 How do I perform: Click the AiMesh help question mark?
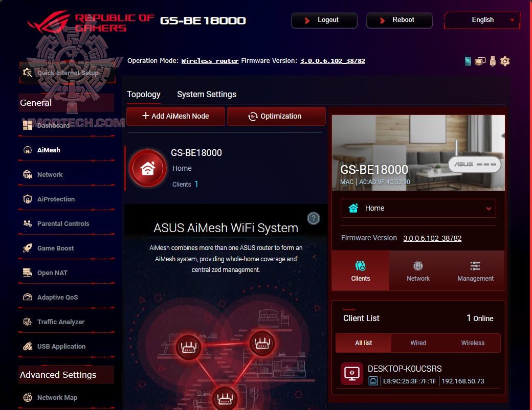[314, 218]
